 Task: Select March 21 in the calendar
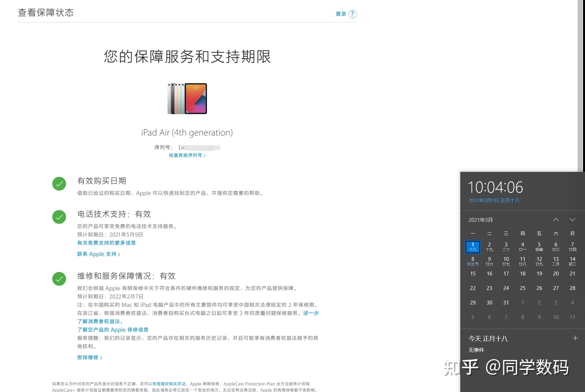tap(573, 274)
